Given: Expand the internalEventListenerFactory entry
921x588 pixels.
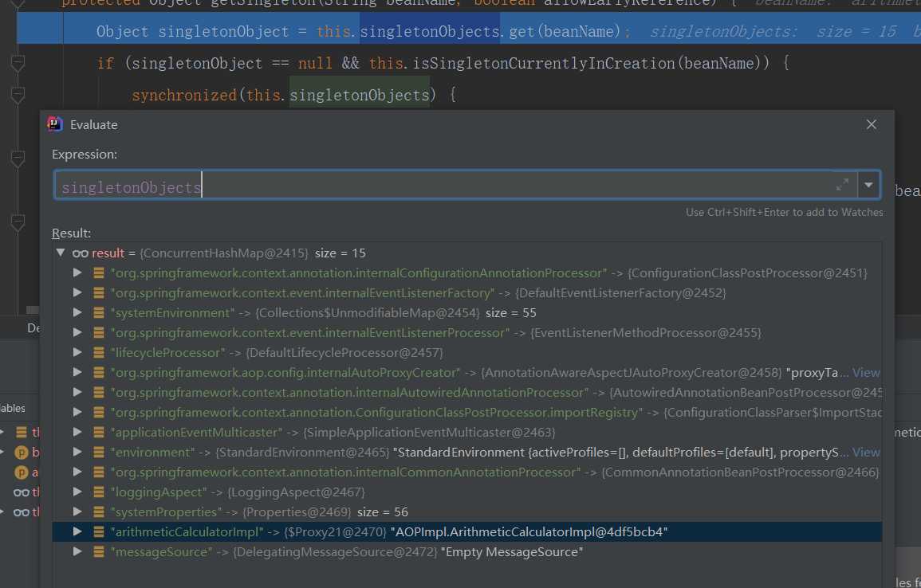Looking at the screenshot, I should coord(77,293).
